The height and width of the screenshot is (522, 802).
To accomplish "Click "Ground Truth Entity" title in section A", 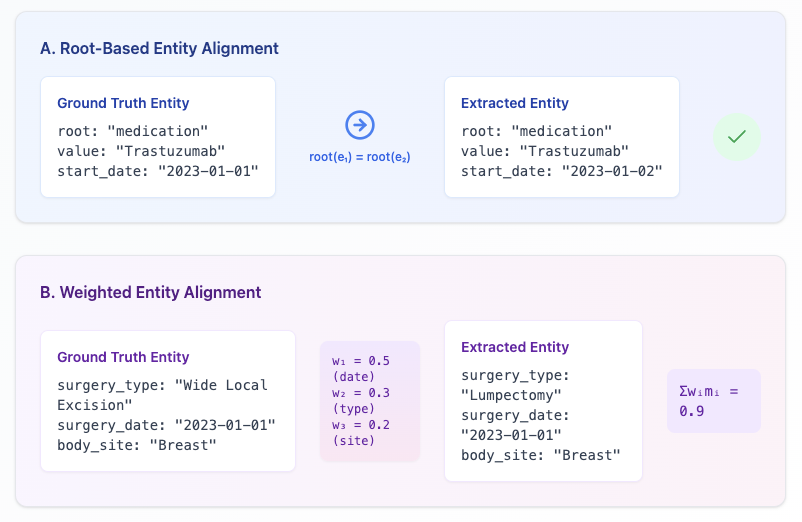I will tap(123, 103).
